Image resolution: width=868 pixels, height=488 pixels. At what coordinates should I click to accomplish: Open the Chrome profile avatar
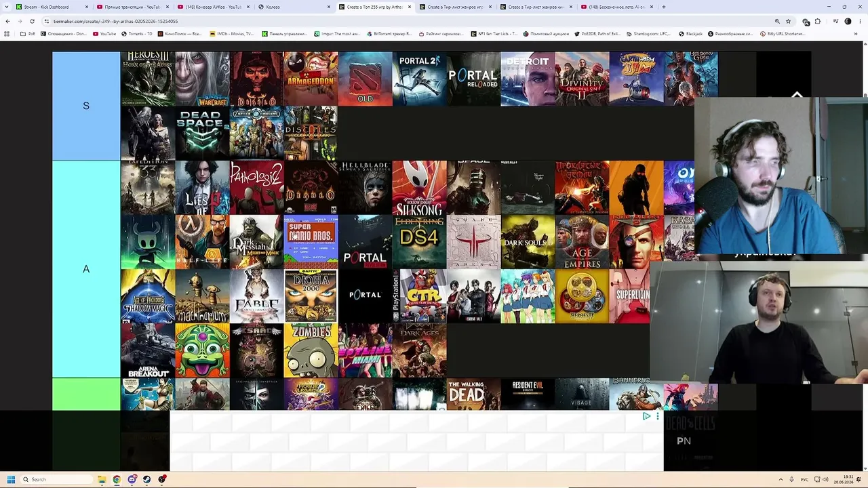[x=848, y=21]
